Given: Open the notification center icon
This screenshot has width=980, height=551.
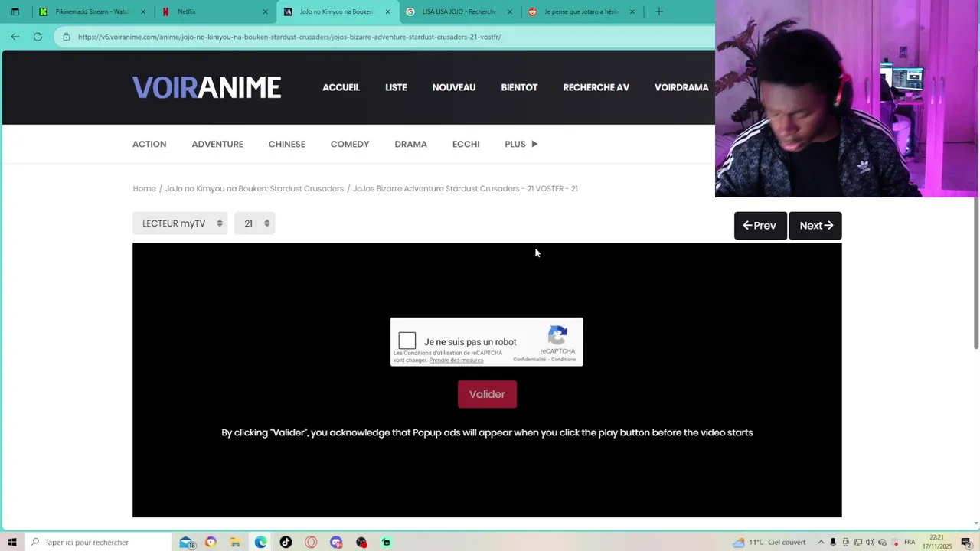Looking at the screenshot, I should 966,542.
